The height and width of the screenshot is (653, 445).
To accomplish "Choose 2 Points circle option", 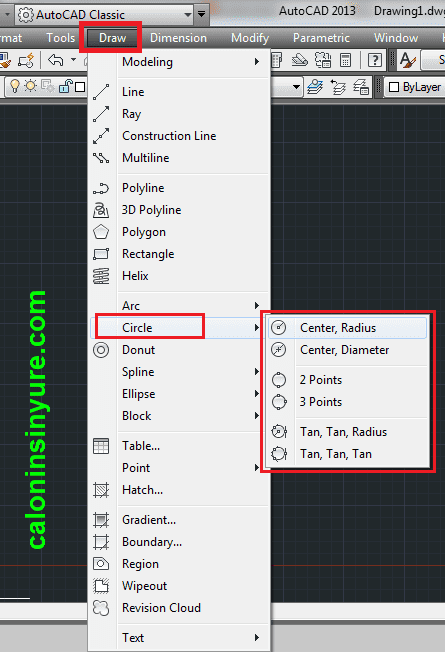I will pos(348,380).
